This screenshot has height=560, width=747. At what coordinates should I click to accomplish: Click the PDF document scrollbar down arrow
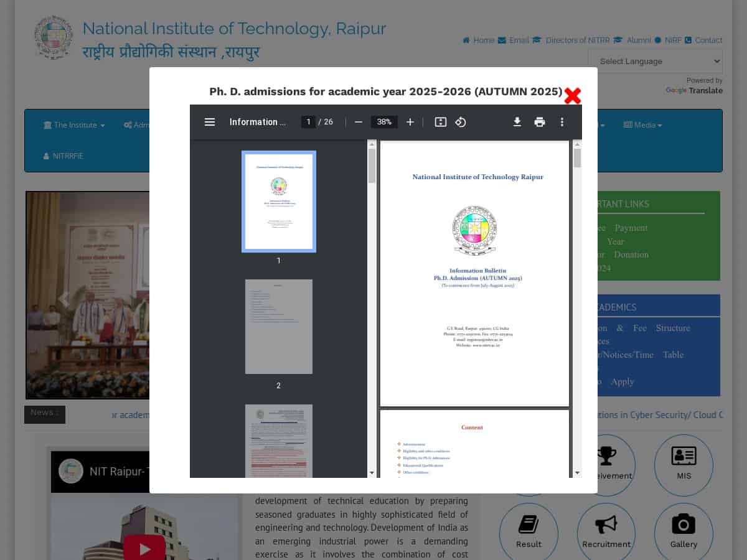click(578, 473)
